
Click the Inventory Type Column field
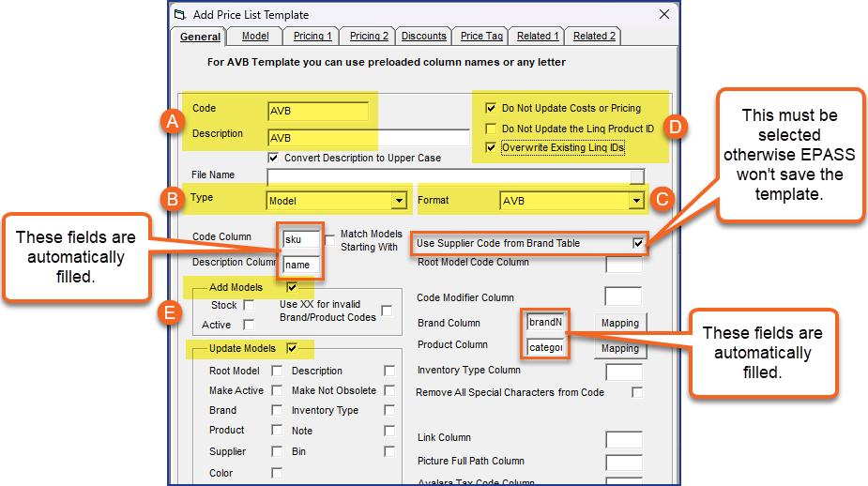[624, 372]
